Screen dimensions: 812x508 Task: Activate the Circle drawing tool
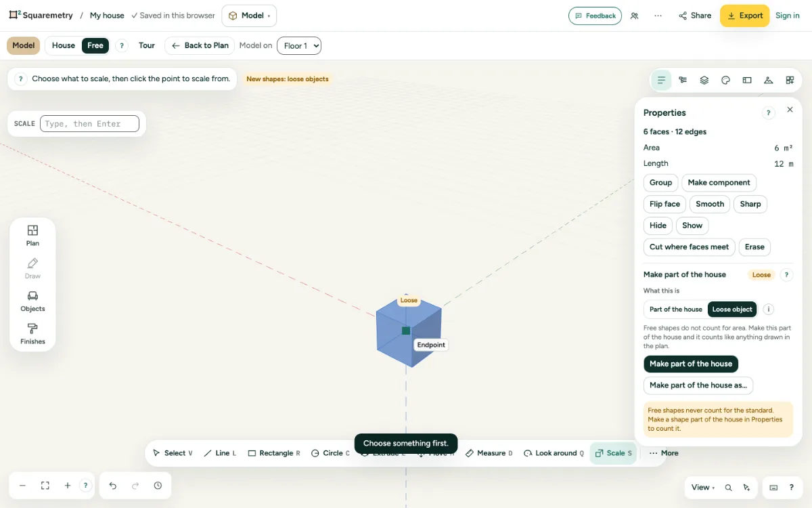click(330, 453)
